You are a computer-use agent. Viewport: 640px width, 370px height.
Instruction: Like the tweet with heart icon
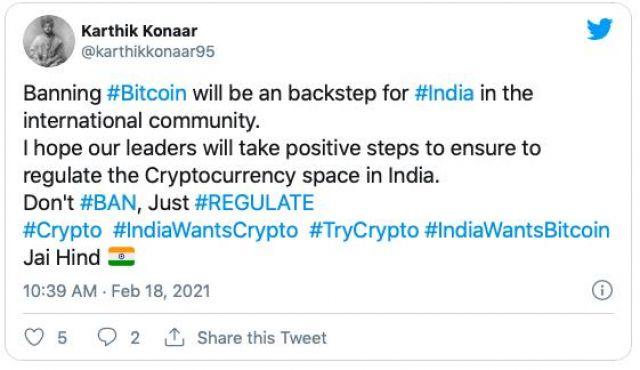point(34,337)
